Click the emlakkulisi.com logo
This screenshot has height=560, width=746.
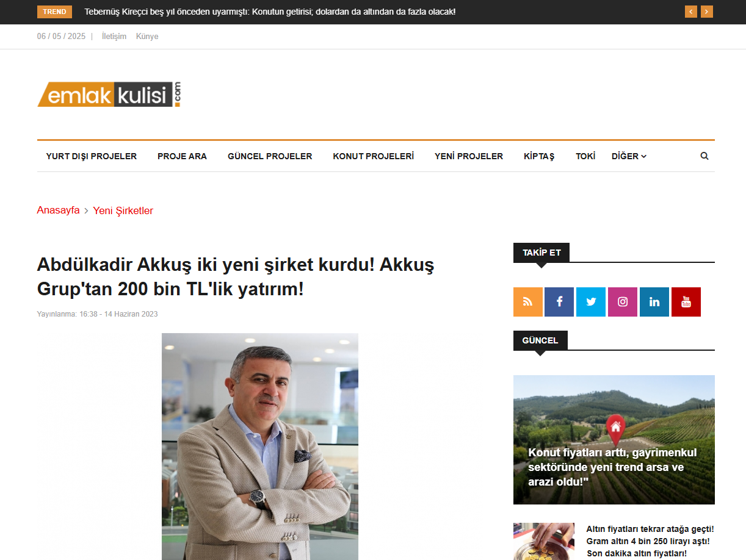tap(110, 95)
